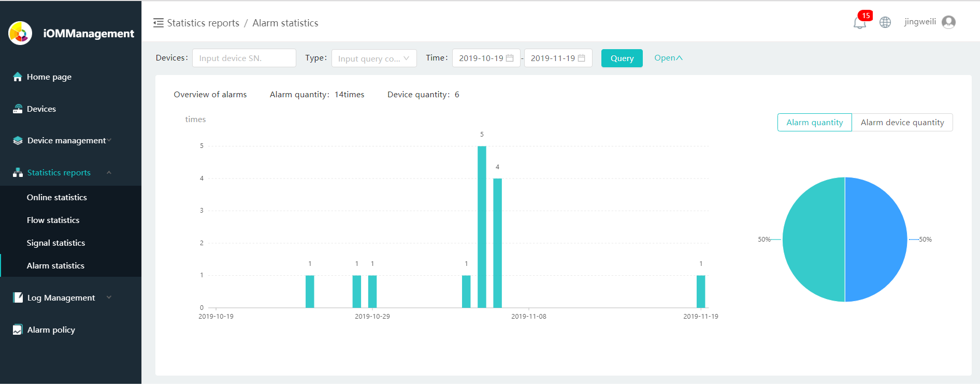The image size is (980, 388).
Task: Click the notification bell icon
Action: 859,23
